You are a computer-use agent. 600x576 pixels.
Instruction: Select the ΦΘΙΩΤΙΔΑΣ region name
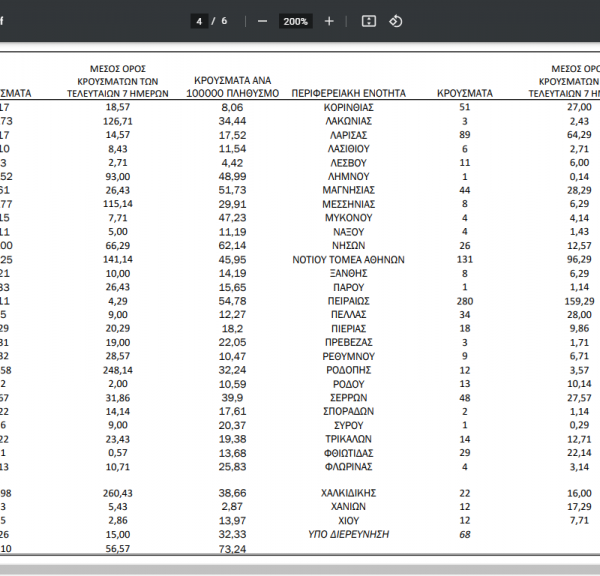[x=349, y=453]
